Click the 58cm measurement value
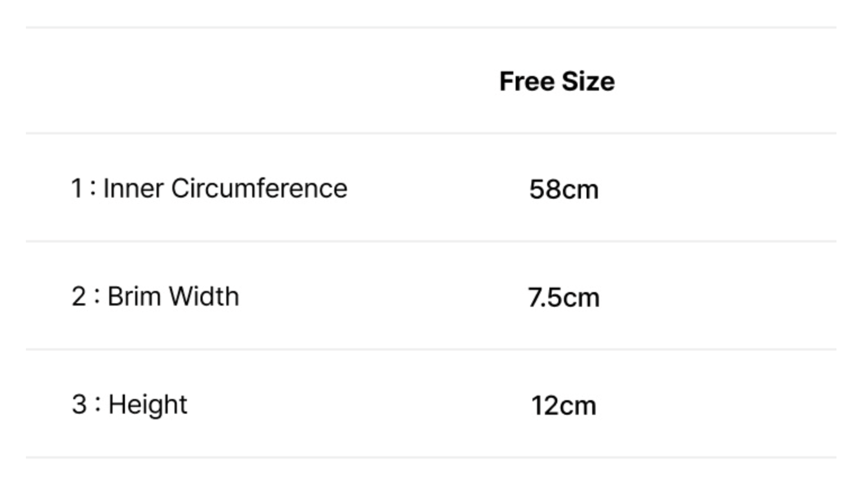This screenshot has width=868, height=493. (x=563, y=190)
